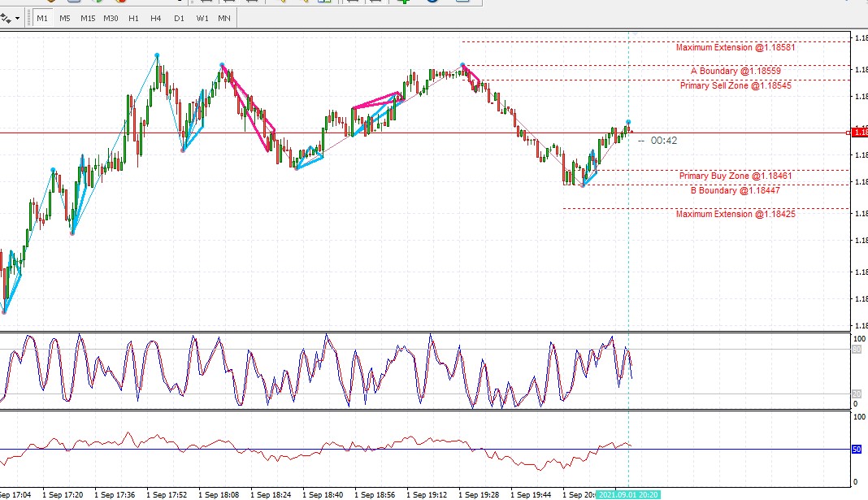868x500 pixels.
Task: Click the highlighted 2021.09.01 20:20 time label
Action: point(627,494)
